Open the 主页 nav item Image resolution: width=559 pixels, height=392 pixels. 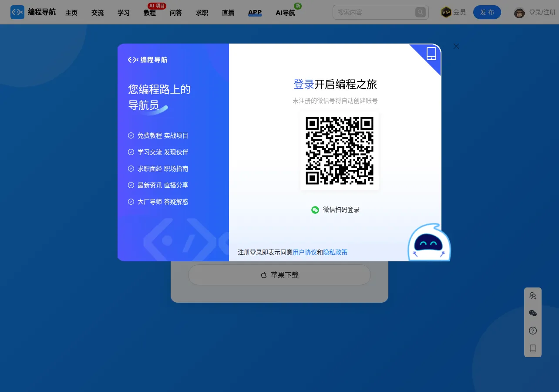[71, 13]
